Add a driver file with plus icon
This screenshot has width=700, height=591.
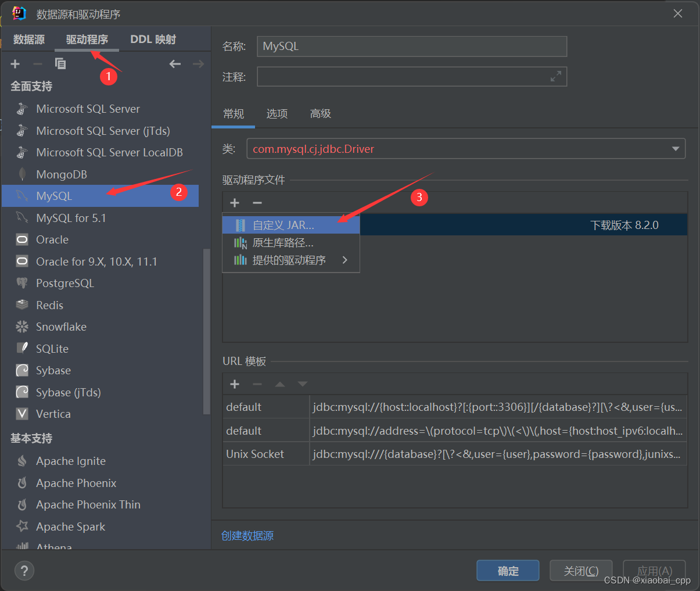[235, 203]
